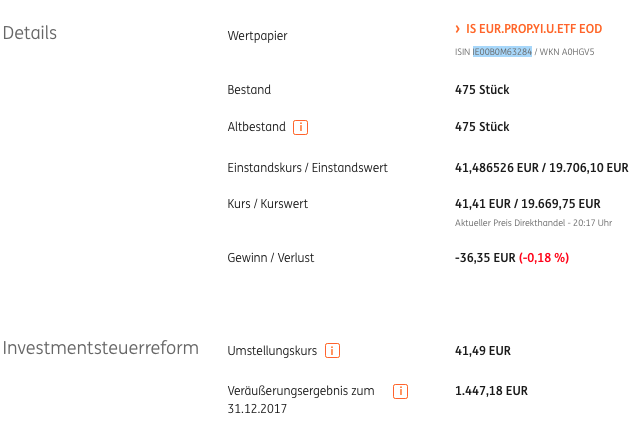
Task: Click the Veräußerungsergebnis amount 1.447,18 EUR
Action: (x=491, y=391)
